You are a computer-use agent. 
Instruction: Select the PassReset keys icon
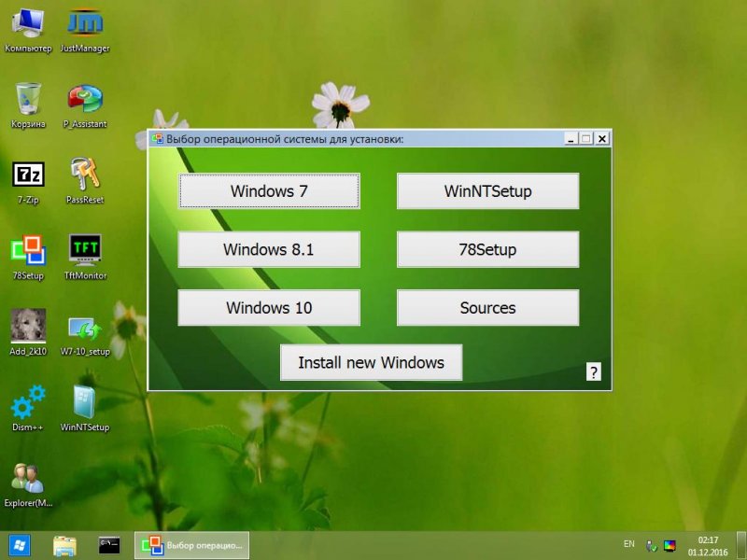coord(85,182)
